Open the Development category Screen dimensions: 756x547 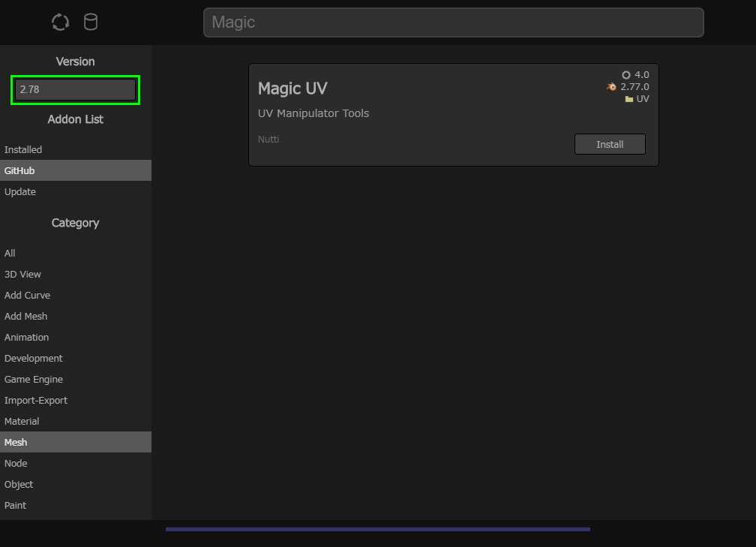[x=76, y=359]
